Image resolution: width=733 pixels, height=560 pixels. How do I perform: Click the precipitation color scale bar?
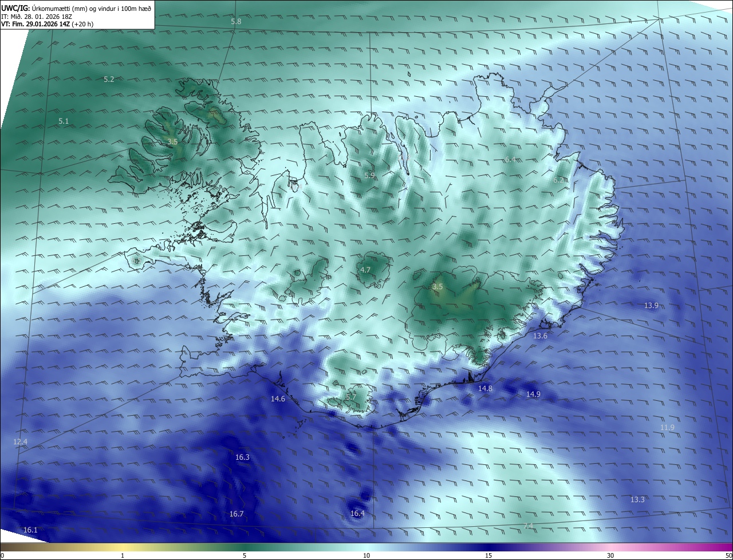[x=366, y=547]
